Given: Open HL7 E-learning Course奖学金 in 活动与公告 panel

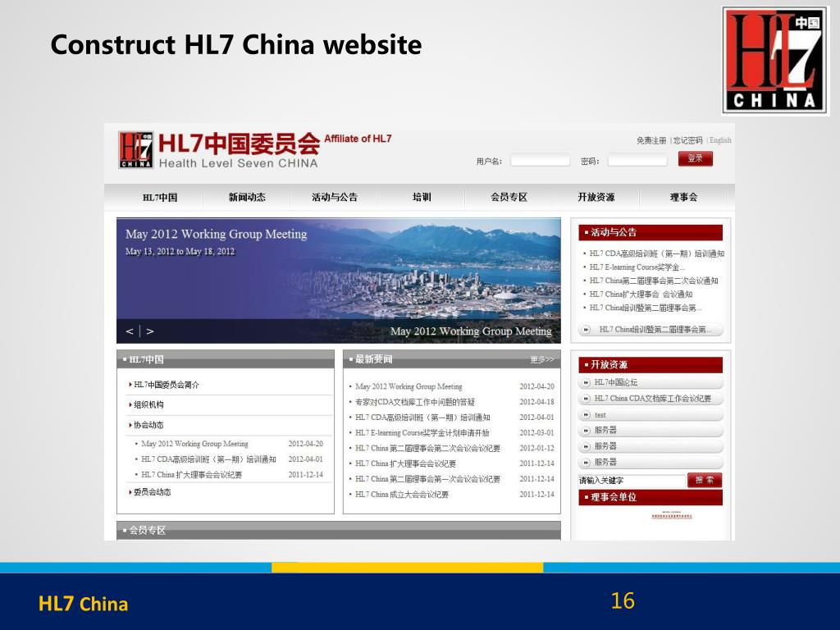Looking at the screenshot, I should [637, 267].
